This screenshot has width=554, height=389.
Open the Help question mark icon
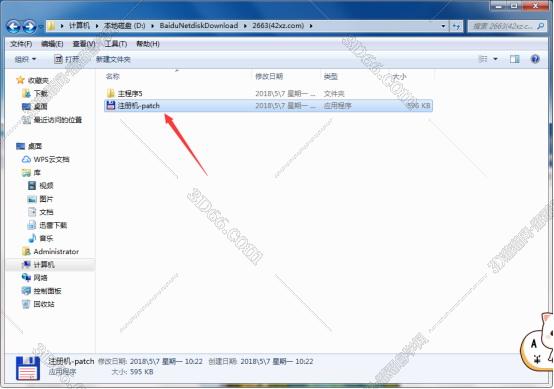tap(535, 59)
